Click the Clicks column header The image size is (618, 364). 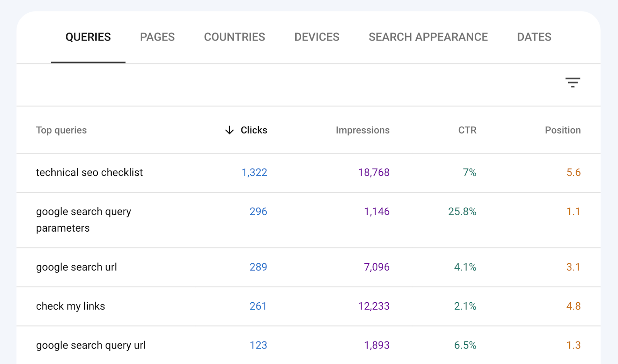pos(253,130)
